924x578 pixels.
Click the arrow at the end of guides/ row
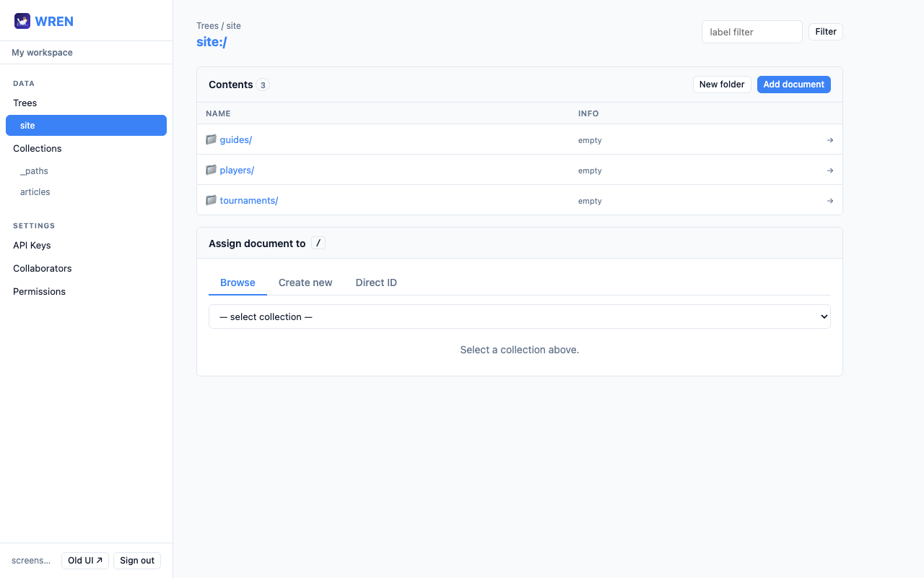coord(829,139)
